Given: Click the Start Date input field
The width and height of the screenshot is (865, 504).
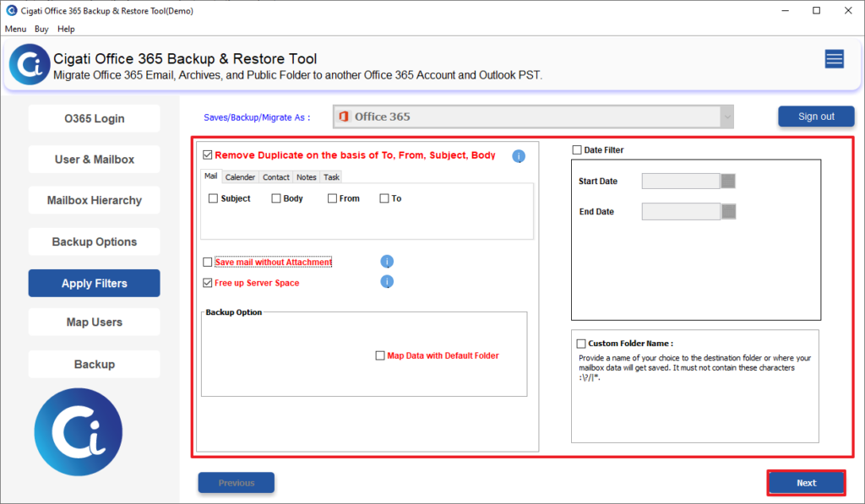Looking at the screenshot, I should tap(681, 181).
